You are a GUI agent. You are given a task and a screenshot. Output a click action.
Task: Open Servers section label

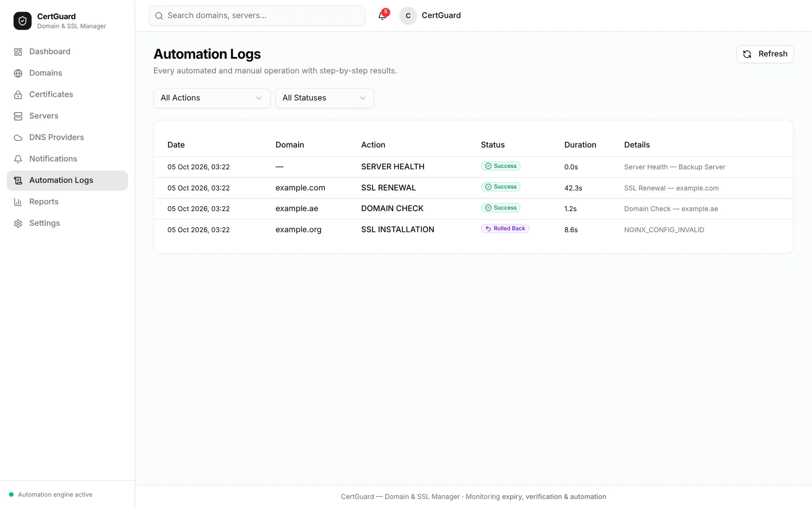44,116
